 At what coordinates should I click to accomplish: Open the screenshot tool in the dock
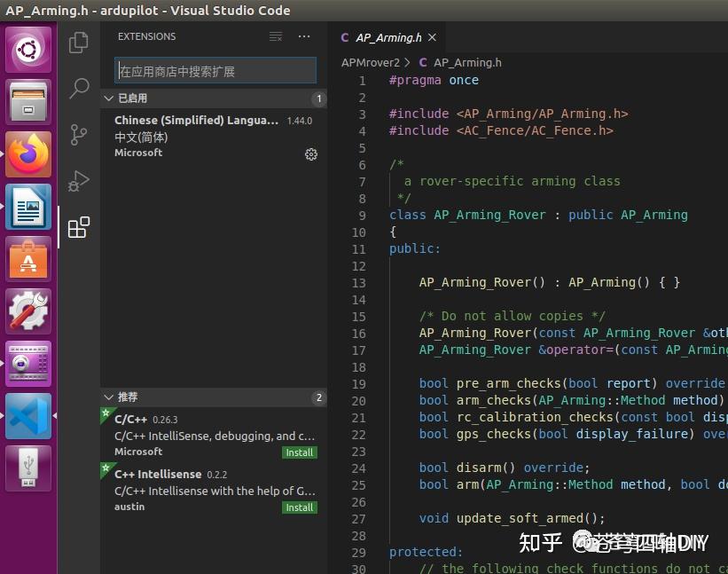point(28,364)
